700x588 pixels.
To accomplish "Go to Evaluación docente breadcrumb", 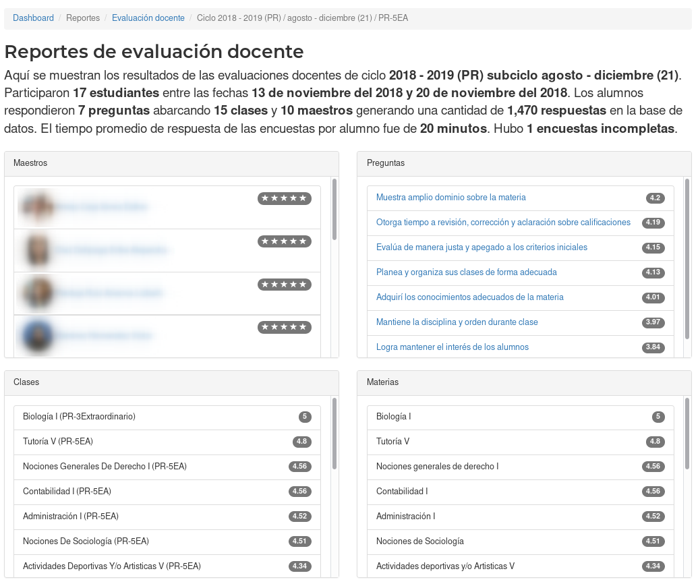I will click(148, 18).
